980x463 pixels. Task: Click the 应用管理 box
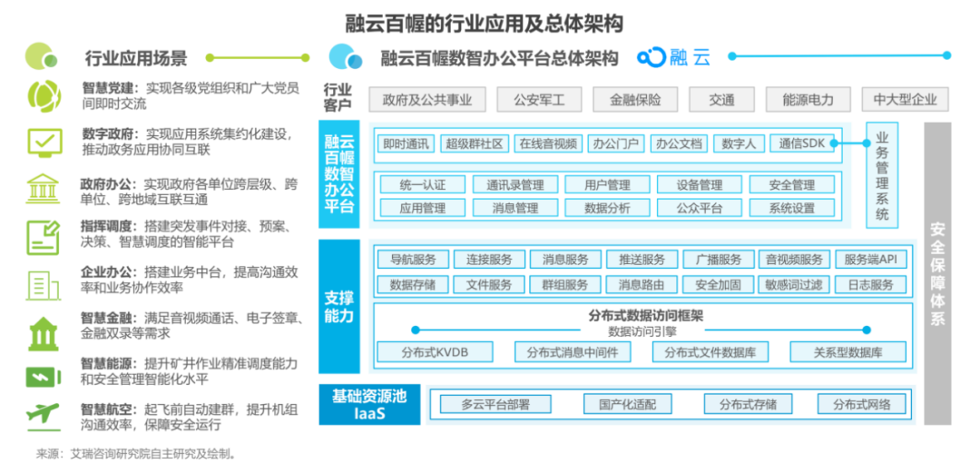pyautogui.click(x=423, y=208)
